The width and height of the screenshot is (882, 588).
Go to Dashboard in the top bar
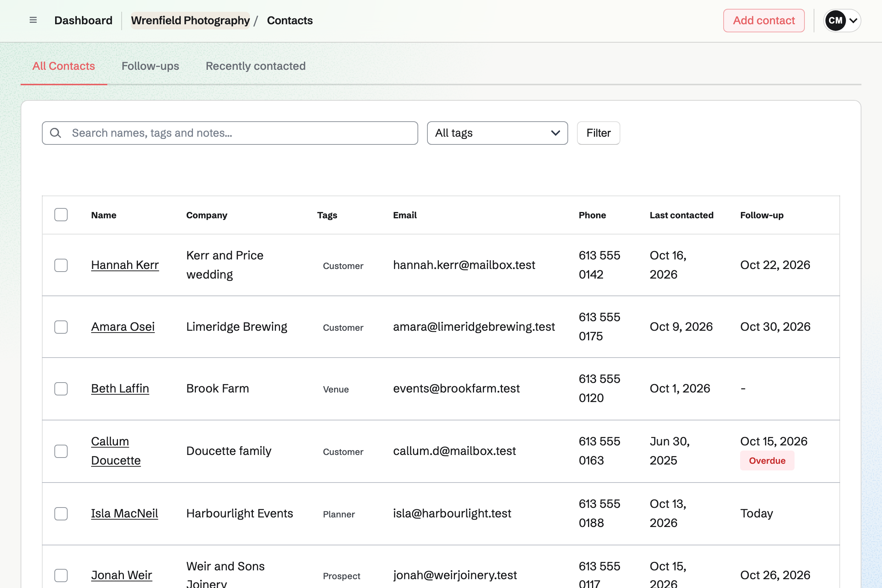pos(83,20)
